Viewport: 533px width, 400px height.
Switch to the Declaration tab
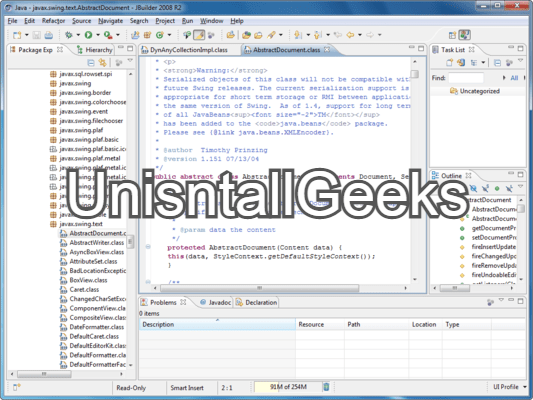(x=256, y=302)
